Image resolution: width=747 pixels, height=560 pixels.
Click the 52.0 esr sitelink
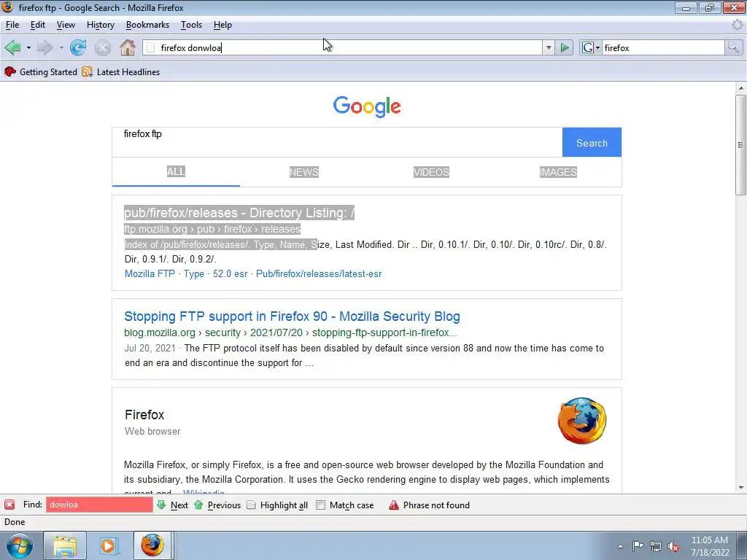point(230,274)
